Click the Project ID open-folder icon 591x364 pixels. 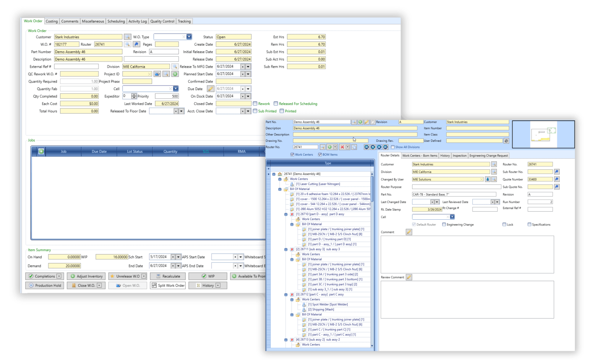(157, 74)
